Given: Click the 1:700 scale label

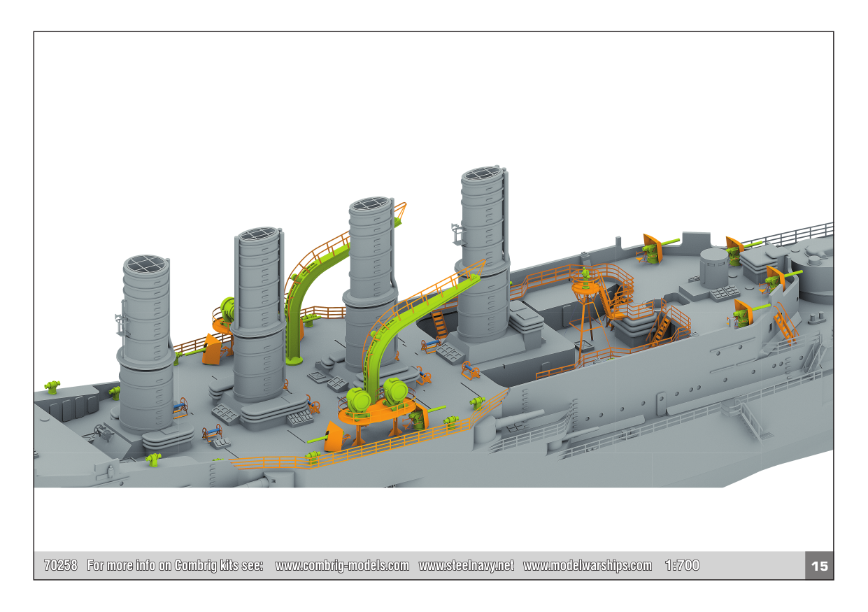Looking at the screenshot, I should point(682,565).
